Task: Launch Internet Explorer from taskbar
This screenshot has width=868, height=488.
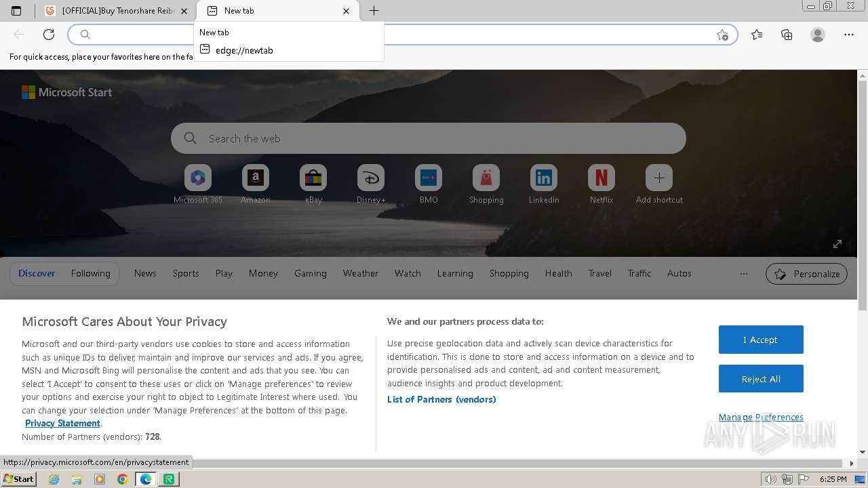Action: 54,479
